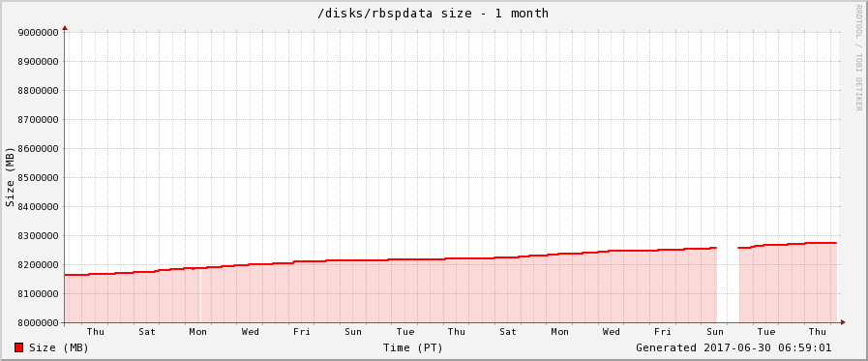Click the 8500000 y-axis label

39,178
